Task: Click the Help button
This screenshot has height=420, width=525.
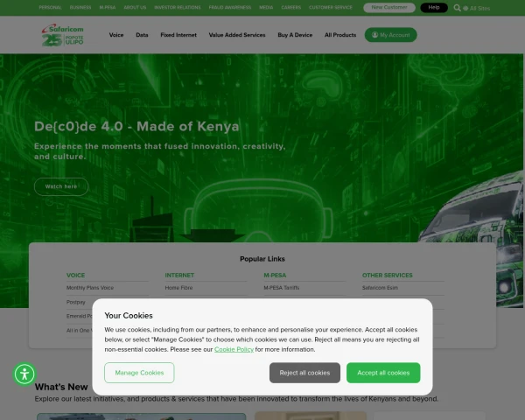Action: point(434,7)
